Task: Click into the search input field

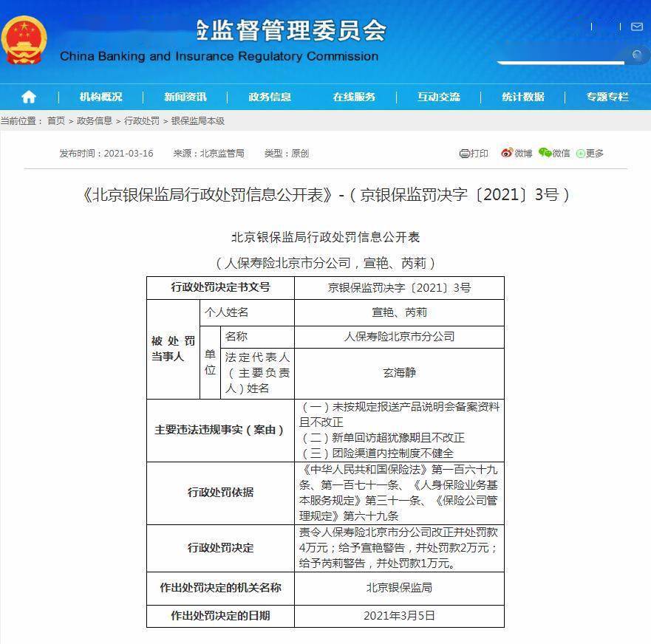Action: (x=561, y=54)
